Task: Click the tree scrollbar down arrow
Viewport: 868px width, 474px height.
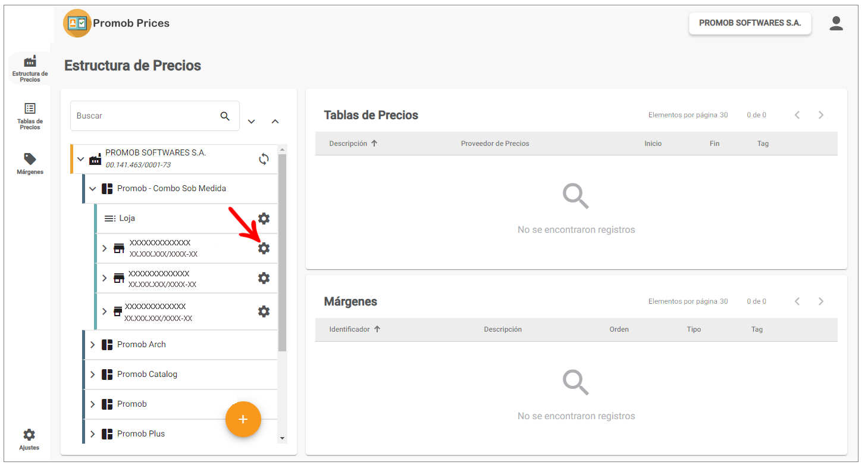Action: 283,439
